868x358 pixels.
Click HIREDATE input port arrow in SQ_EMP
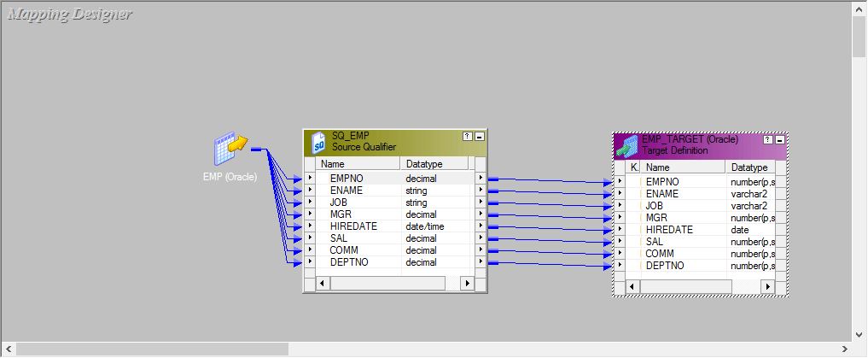(309, 226)
